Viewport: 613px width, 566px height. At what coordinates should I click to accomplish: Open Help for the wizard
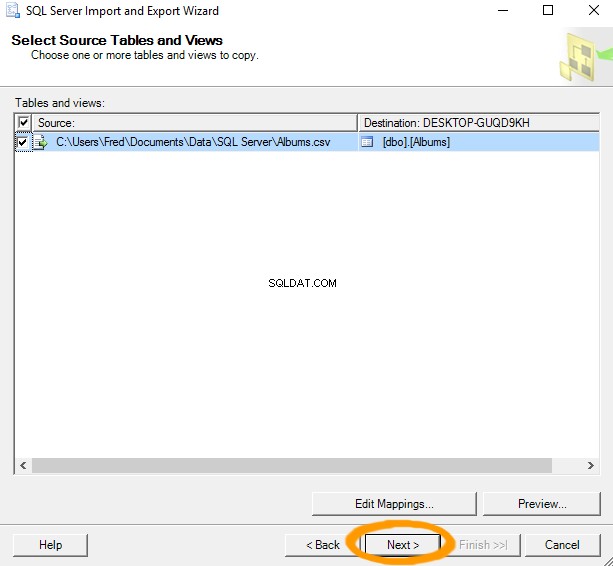(x=50, y=545)
